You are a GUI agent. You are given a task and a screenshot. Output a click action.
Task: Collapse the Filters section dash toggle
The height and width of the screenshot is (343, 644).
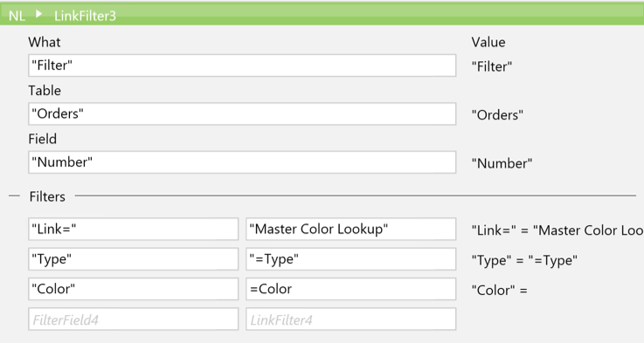14,196
